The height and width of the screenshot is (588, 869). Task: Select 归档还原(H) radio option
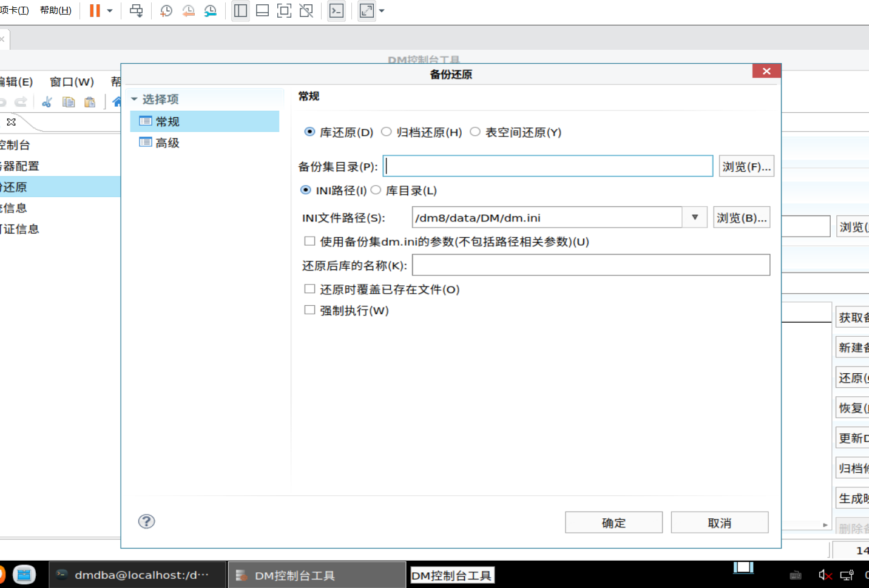pos(386,132)
